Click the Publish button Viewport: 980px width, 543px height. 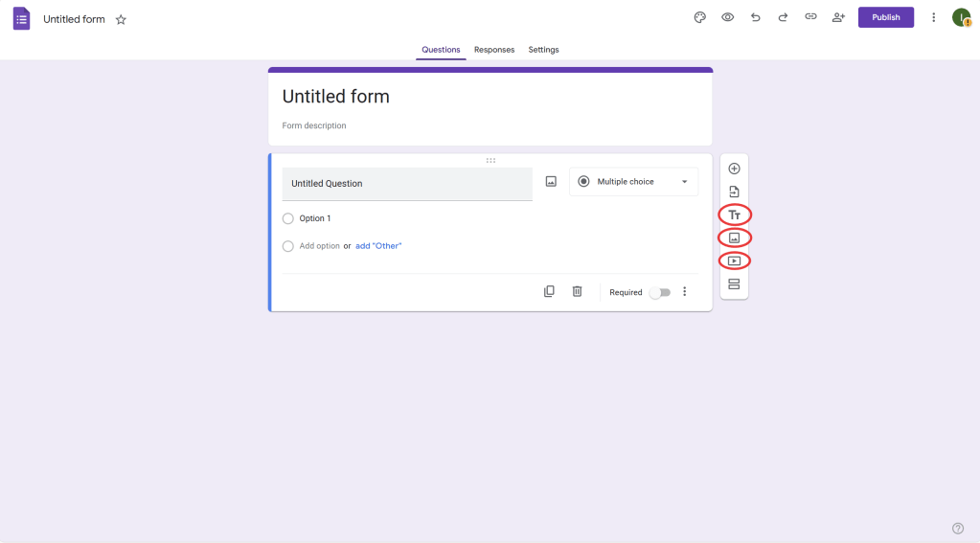click(885, 17)
